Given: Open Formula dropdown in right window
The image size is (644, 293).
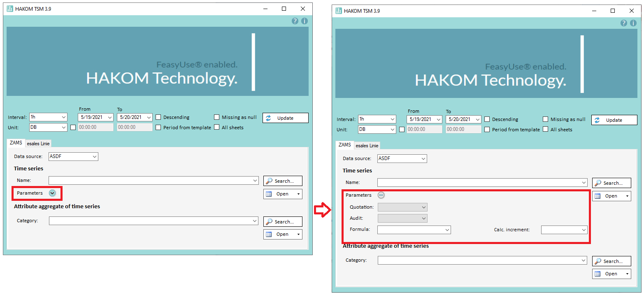Looking at the screenshot, I should point(414,230).
